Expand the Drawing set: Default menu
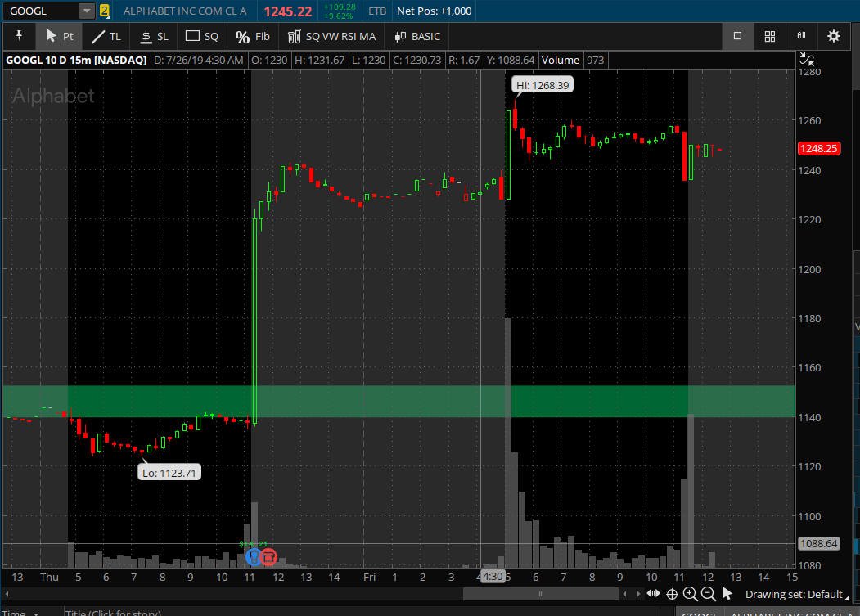The image size is (860, 616). 796,594
